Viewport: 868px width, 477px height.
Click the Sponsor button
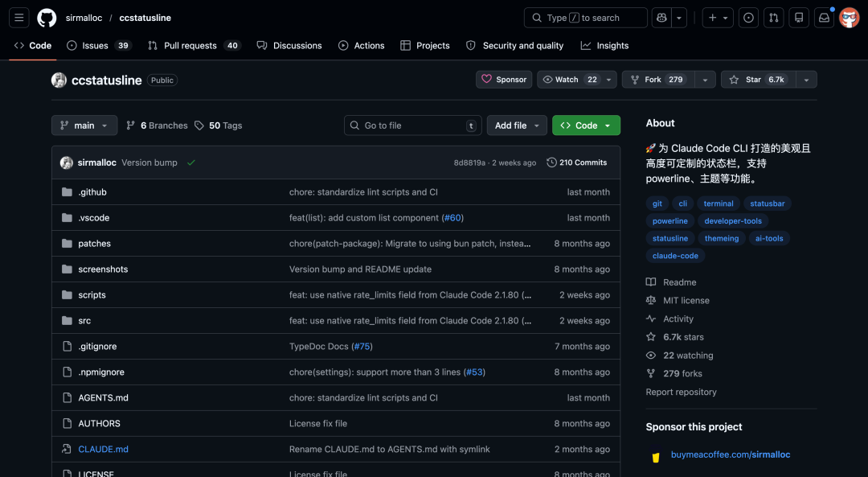(x=503, y=79)
